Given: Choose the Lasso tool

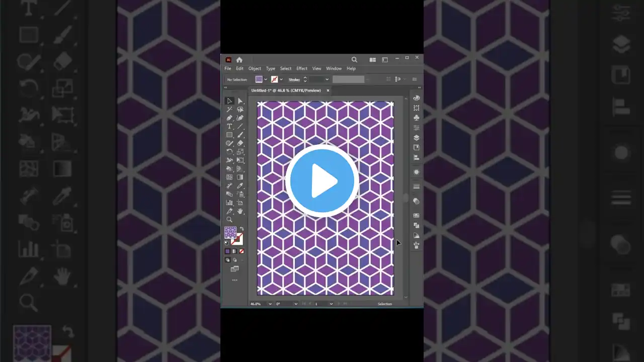Looking at the screenshot, I should coord(240,110).
